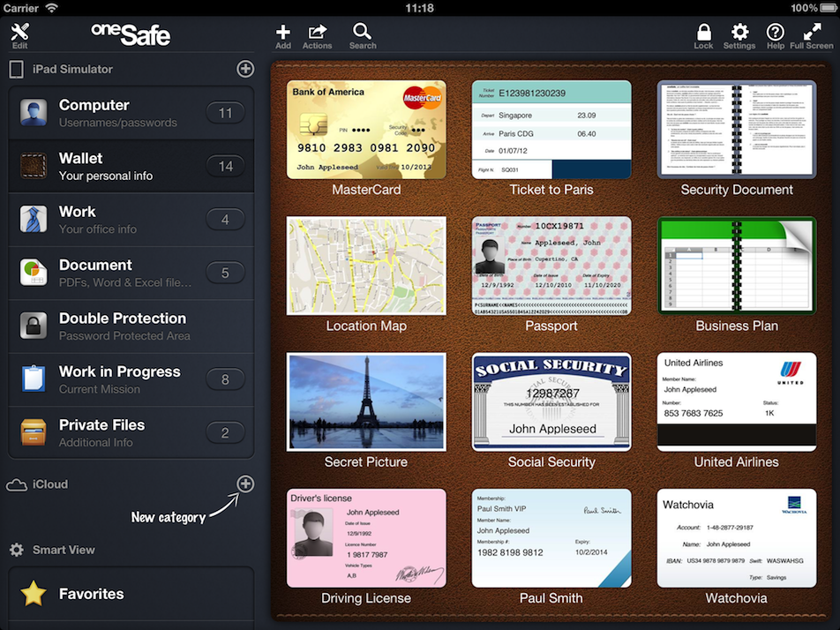The image size is (840, 630).
Task: Click the Computer category user icon
Action: pos(34,113)
